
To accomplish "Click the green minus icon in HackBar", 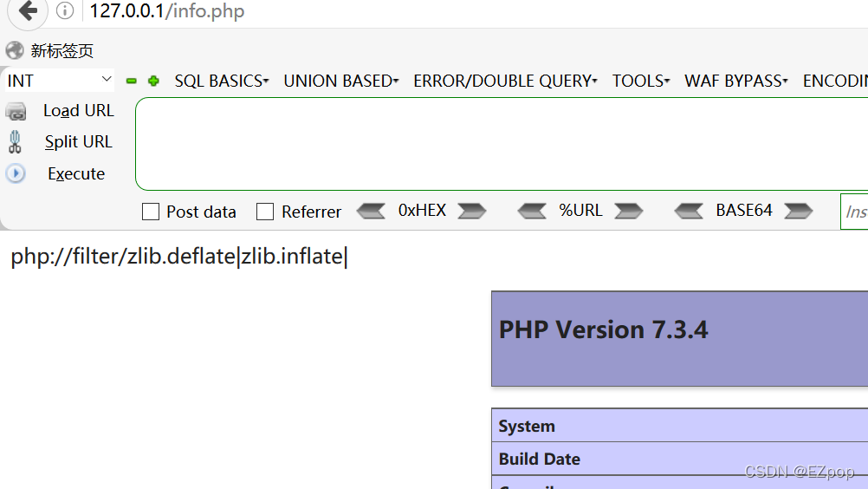I will [131, 81].
